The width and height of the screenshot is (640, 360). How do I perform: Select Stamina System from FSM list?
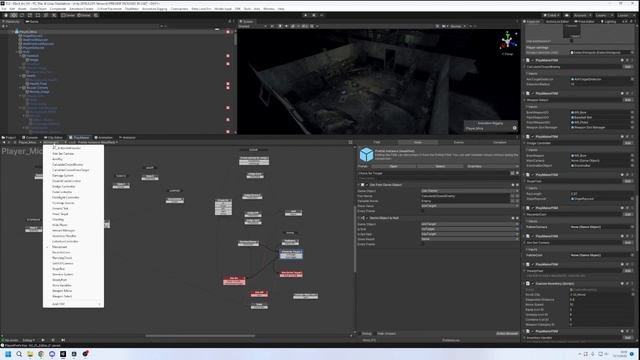tap(63, 274)
